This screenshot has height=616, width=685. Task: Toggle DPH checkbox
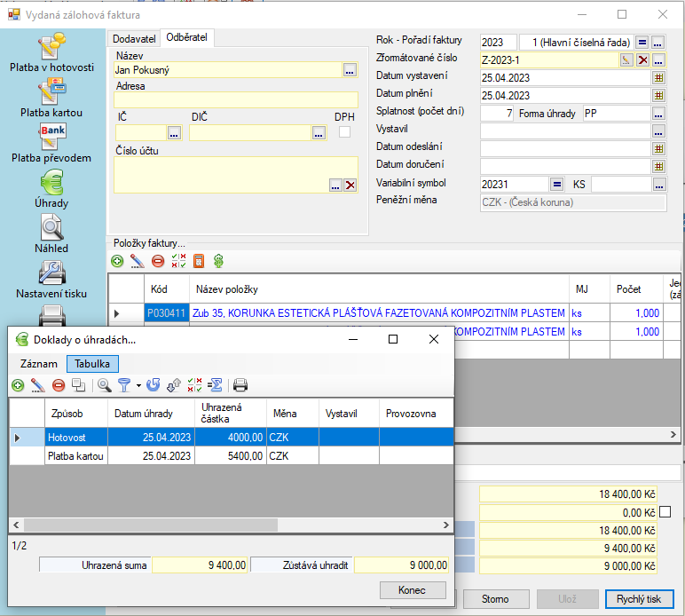tap(344, 132)
